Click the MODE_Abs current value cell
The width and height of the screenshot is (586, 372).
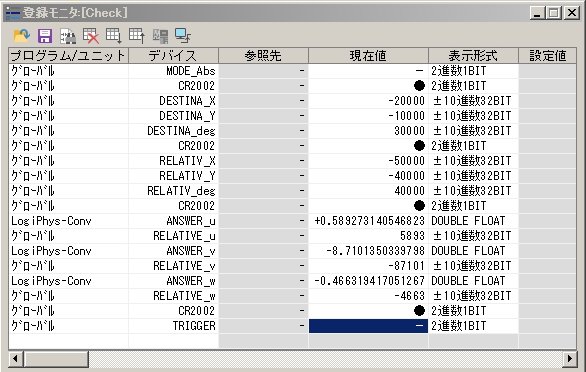click(368, 71)
